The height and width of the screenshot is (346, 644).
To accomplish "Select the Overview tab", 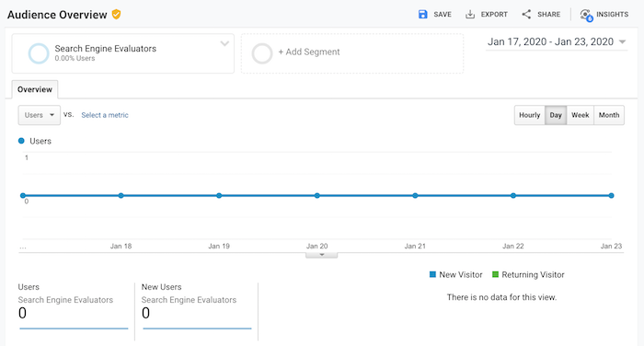I will [x=35, y=89].
